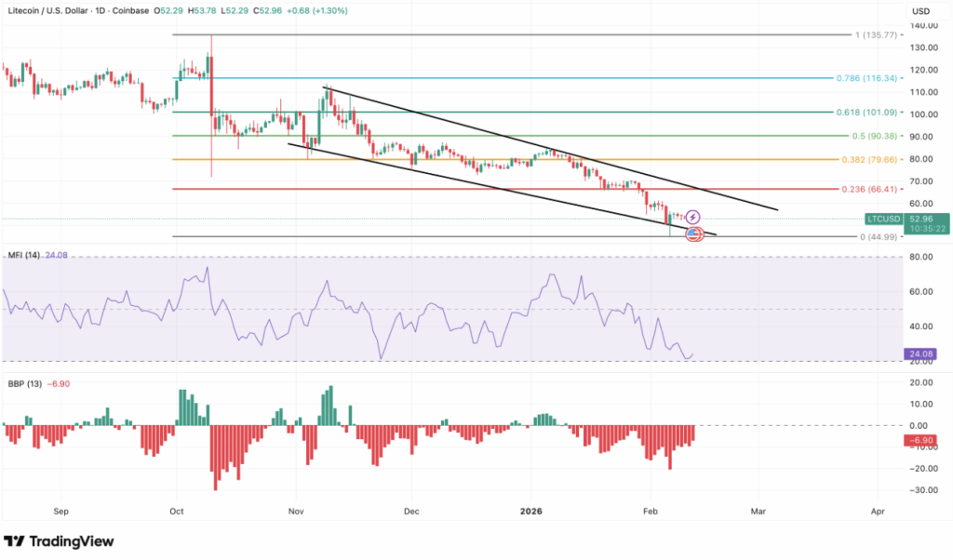
Task: Click the LTCUSD price label on the scale
Action: [884, 220]
